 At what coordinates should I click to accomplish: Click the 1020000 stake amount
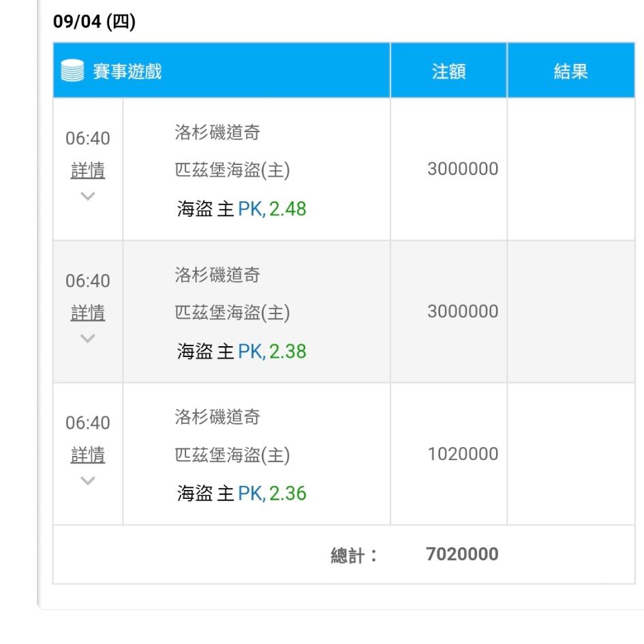coord(463,454)
